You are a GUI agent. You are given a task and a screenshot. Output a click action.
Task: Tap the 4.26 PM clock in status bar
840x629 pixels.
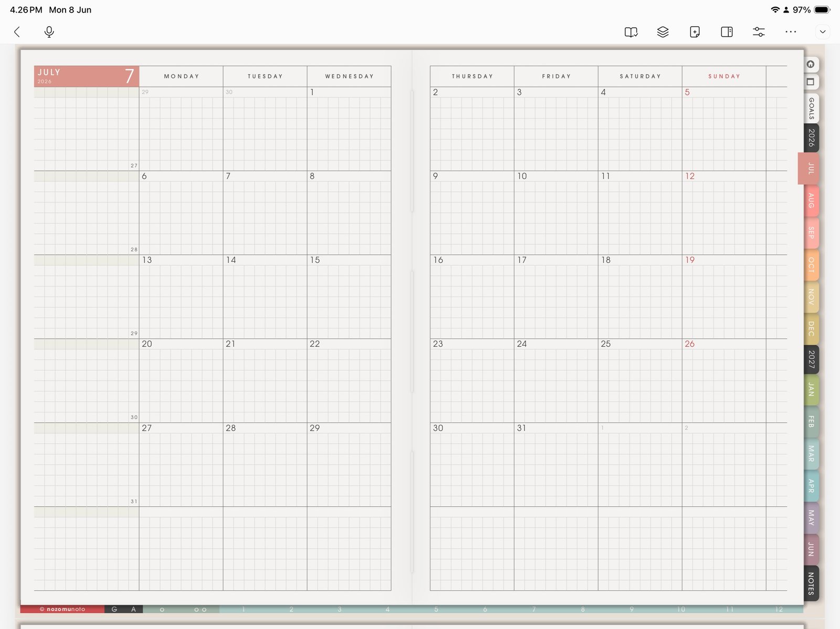point(26,10)
